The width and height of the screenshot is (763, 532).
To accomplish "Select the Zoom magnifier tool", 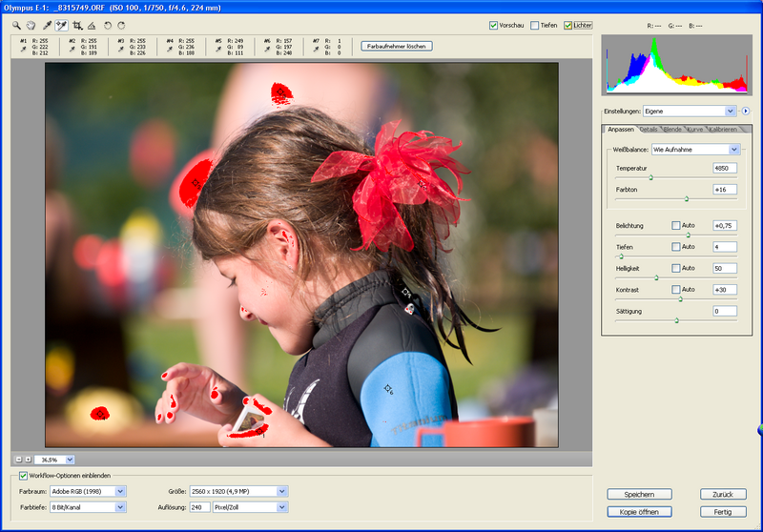I will click(x=16, y=25).
